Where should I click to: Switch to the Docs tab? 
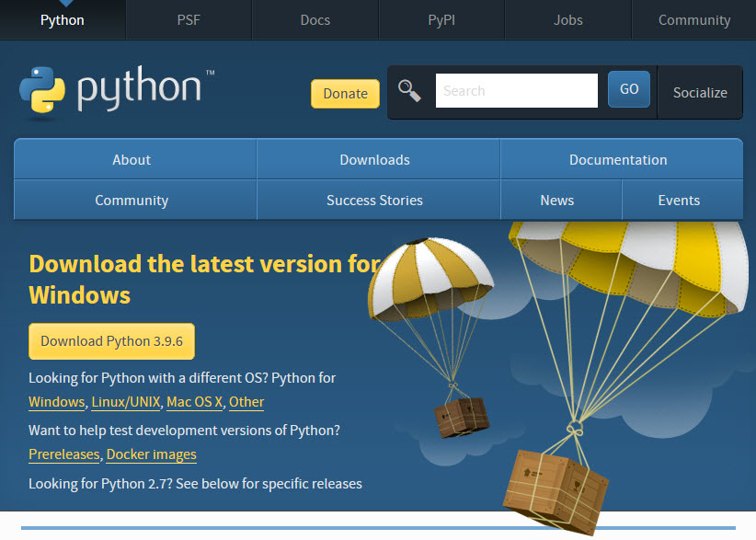point(315,19)
